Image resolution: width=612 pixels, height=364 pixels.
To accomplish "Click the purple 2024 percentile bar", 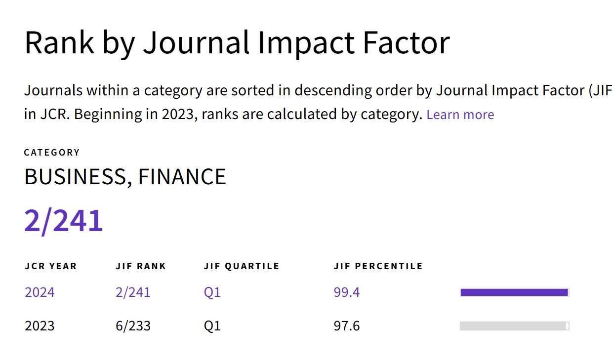I will tap(514, 292).
